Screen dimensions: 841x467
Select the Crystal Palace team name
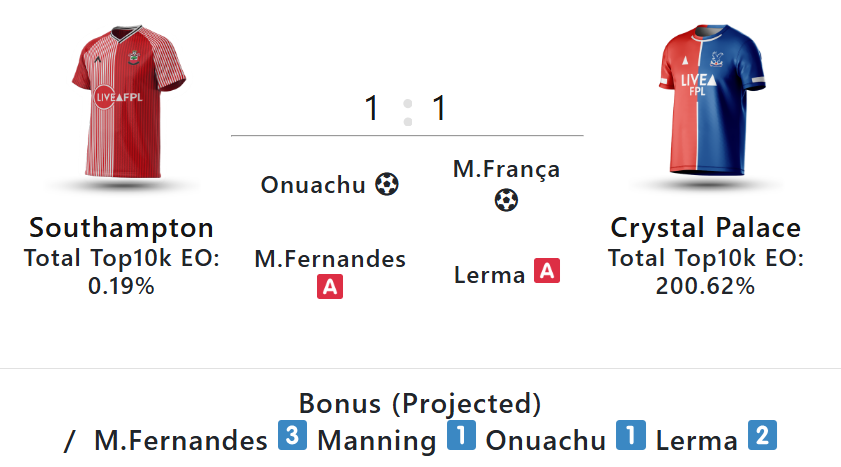(x=706, y=227)
